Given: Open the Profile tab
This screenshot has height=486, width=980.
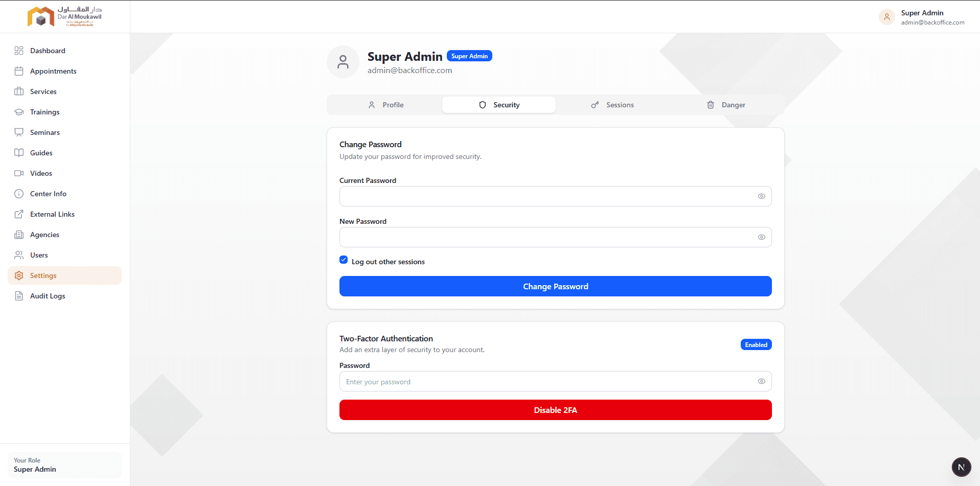Looking at the screenshot, I should point(385,105).
